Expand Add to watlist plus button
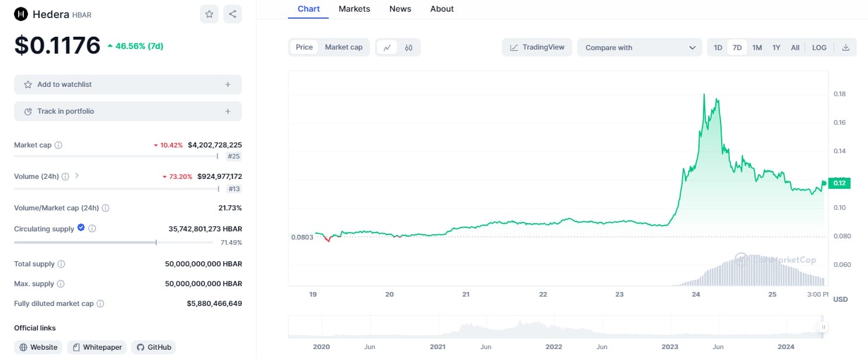This screenshot has height=359, width=868. pyautogui.click(x=228, y=85)
